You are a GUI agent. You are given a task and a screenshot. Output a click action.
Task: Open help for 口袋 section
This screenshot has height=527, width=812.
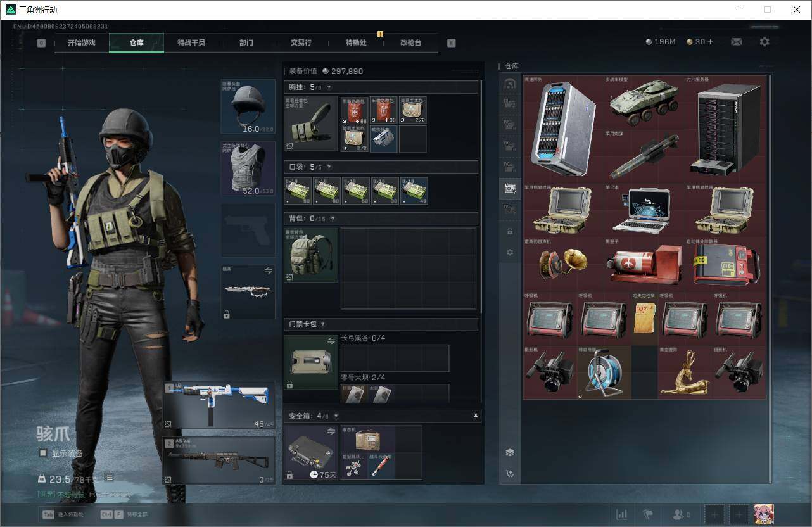(329, 167)
